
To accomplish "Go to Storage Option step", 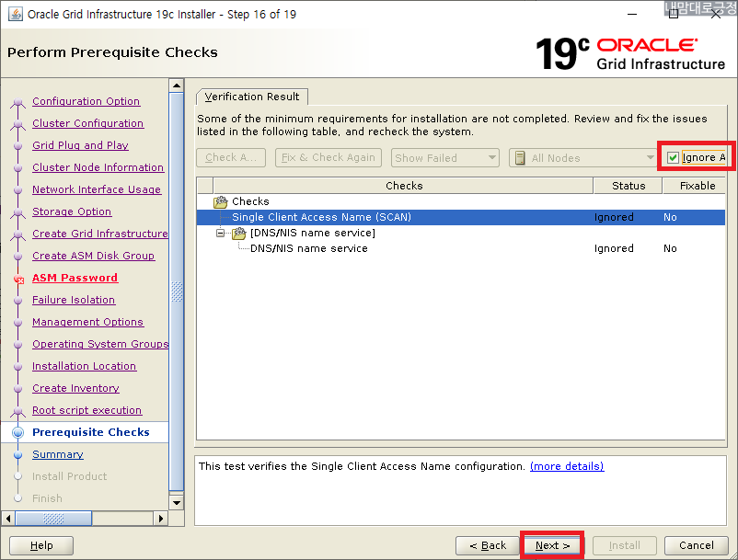I will click(72, 211).
